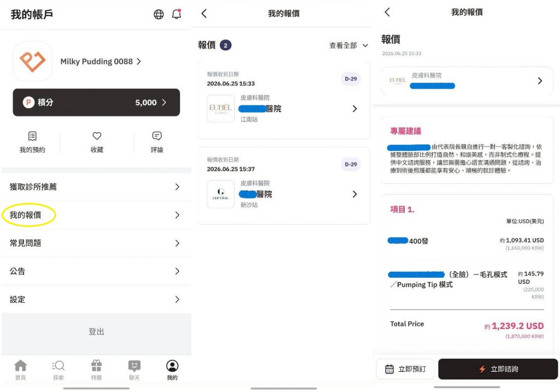This screenshot has height=392, width=560.
Task: Go to 探索 search tab
Action: point(58,370)
